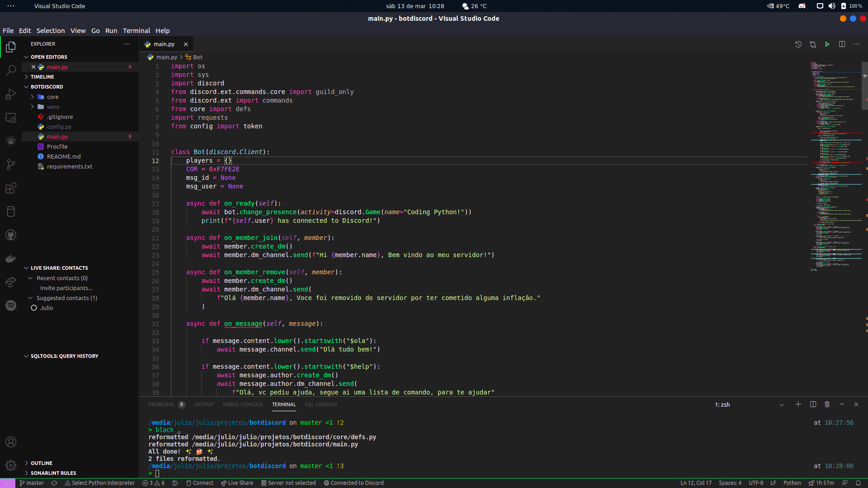Open README.md in the explorer
The height and width of the screenshot is (488, 868).
tap(80, 156)
